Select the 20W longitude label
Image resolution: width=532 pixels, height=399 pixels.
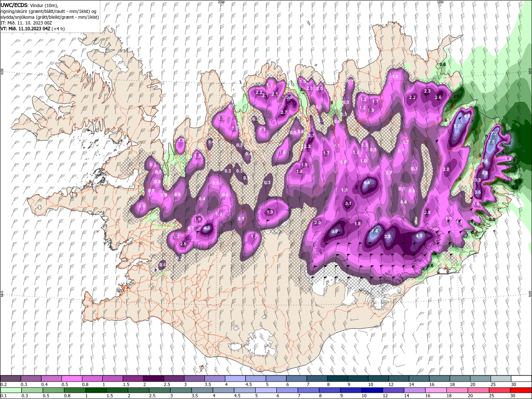point(221,2)
